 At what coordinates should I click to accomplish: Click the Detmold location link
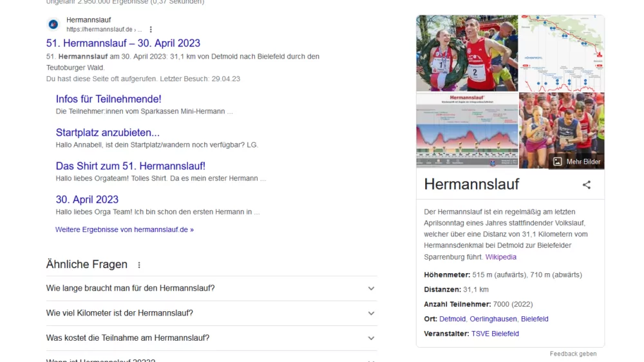click(452, 319)
